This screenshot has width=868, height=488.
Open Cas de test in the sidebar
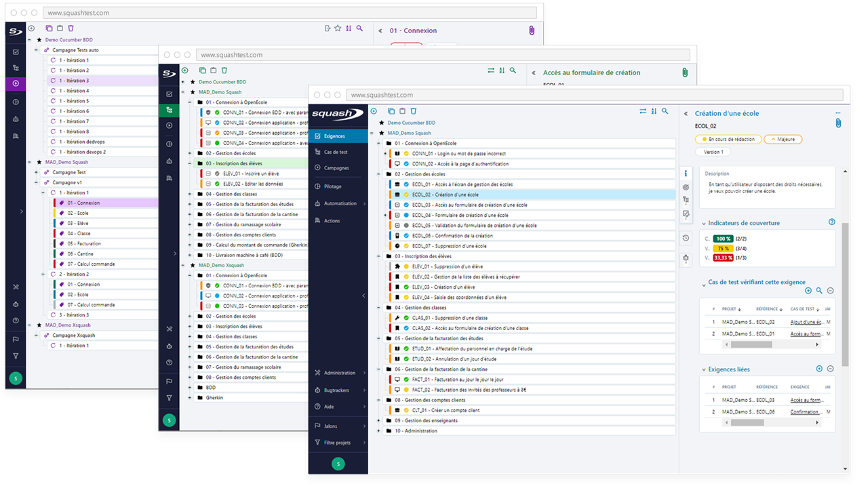click(336, 152)
